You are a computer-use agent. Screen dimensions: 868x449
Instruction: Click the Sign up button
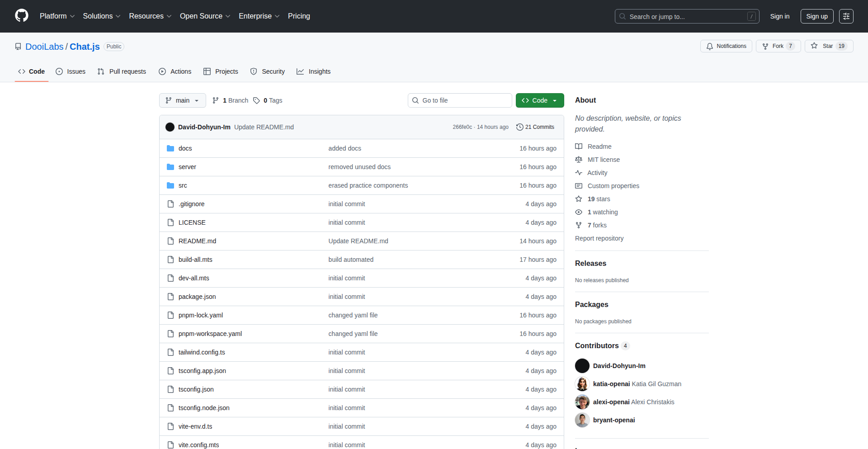(817, 16)
